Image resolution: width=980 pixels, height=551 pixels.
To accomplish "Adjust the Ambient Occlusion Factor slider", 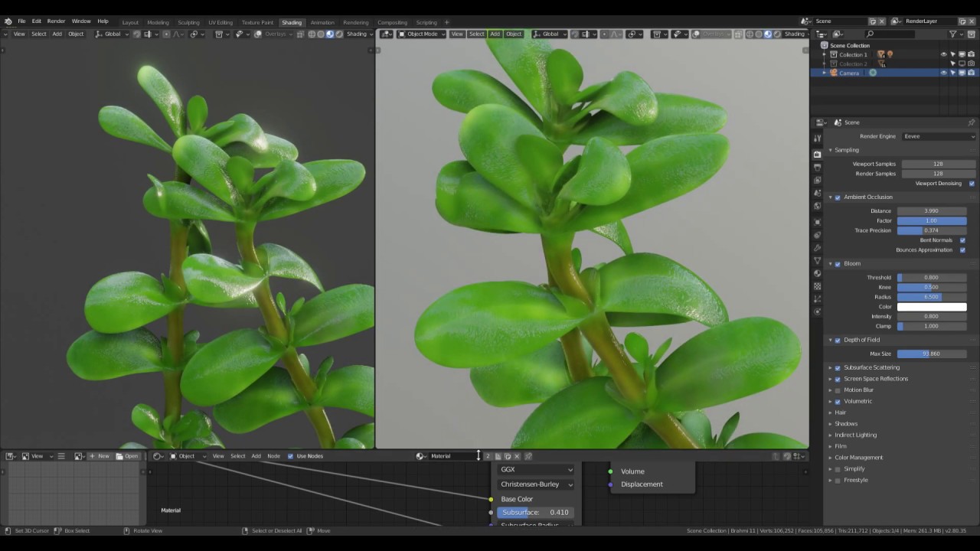I will click(932, 220).
